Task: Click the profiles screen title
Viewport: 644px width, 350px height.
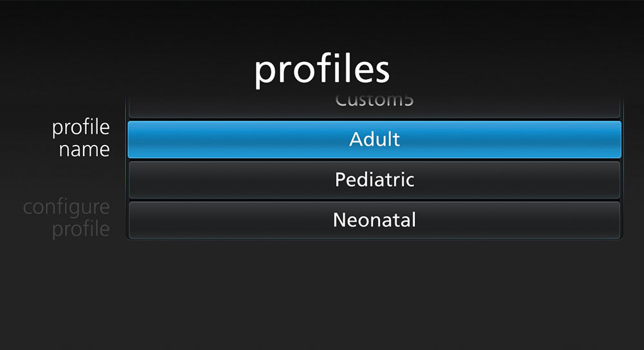Action: (321, 70)
